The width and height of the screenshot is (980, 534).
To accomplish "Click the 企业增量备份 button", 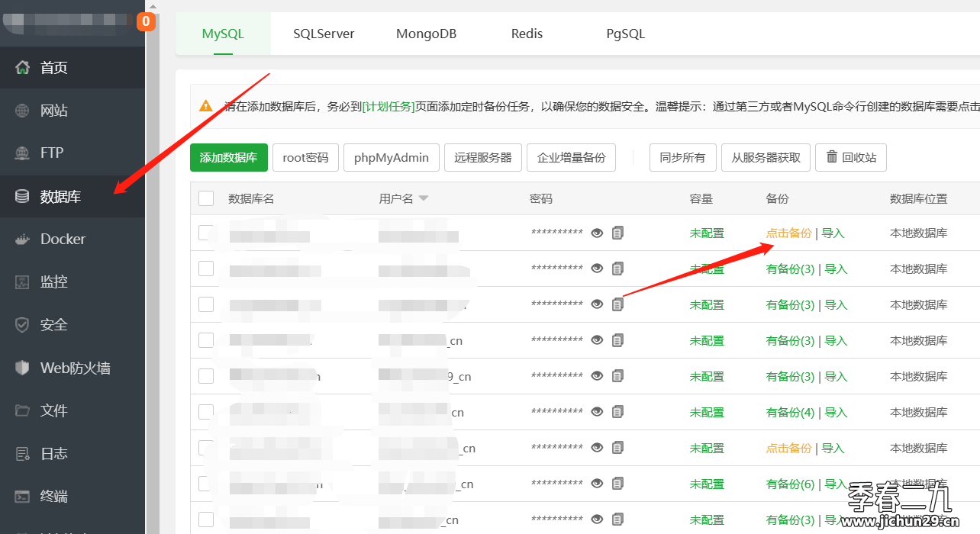I will pyautogui.click(x=572, y=158).
